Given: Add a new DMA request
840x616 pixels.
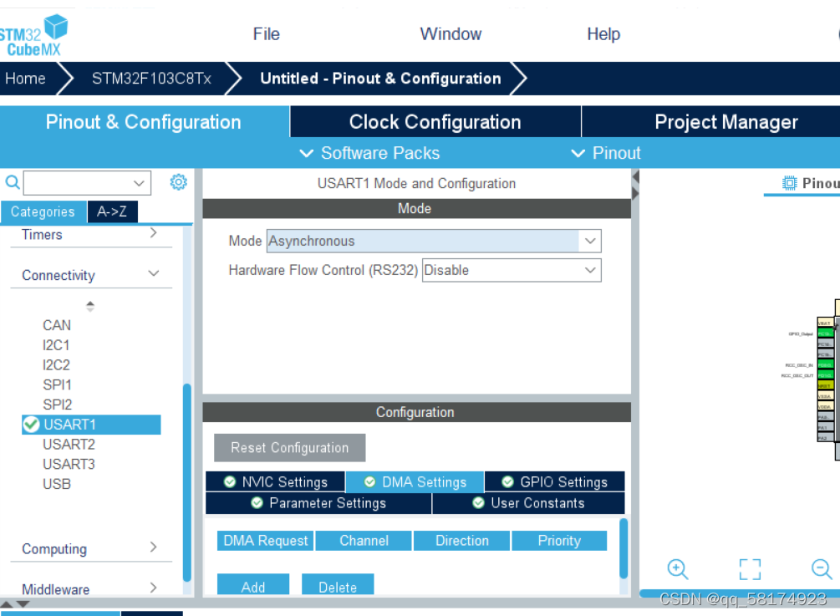Looking at the screenshot, I should 253,584.
